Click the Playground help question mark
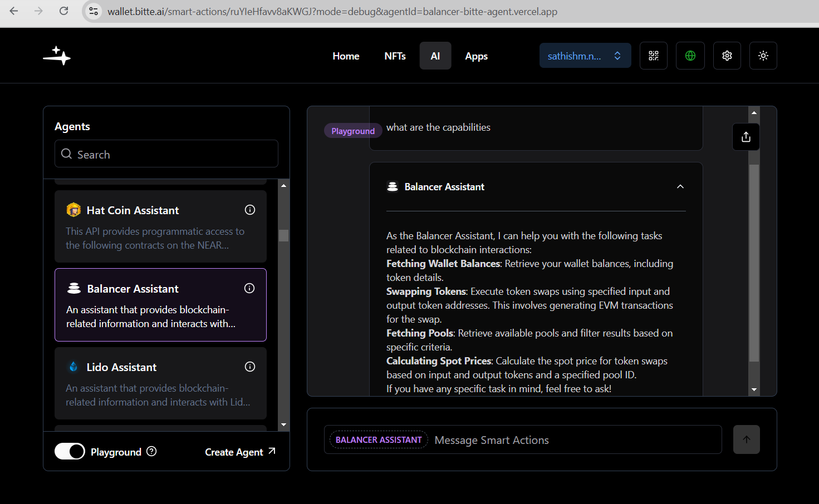The width and height of the screenshot is (819, 504). coord(151,451)
